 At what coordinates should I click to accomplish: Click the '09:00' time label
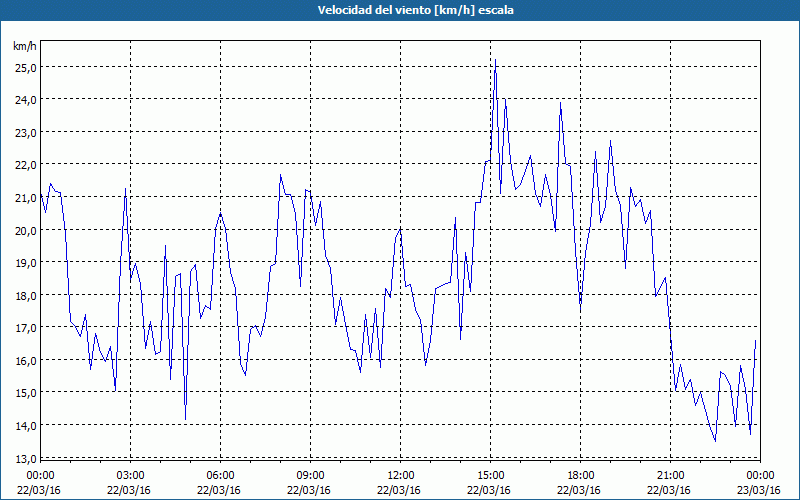point(310,476)
